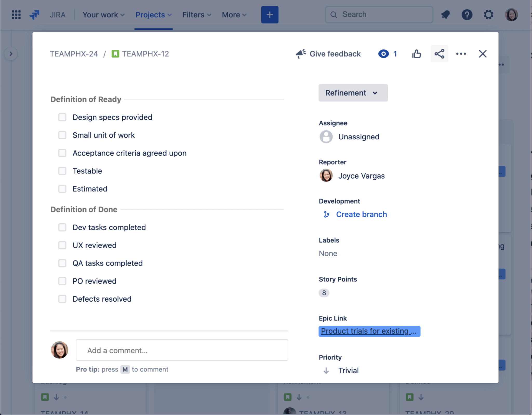Select the More navigation menu item

(x=234, y=14)
